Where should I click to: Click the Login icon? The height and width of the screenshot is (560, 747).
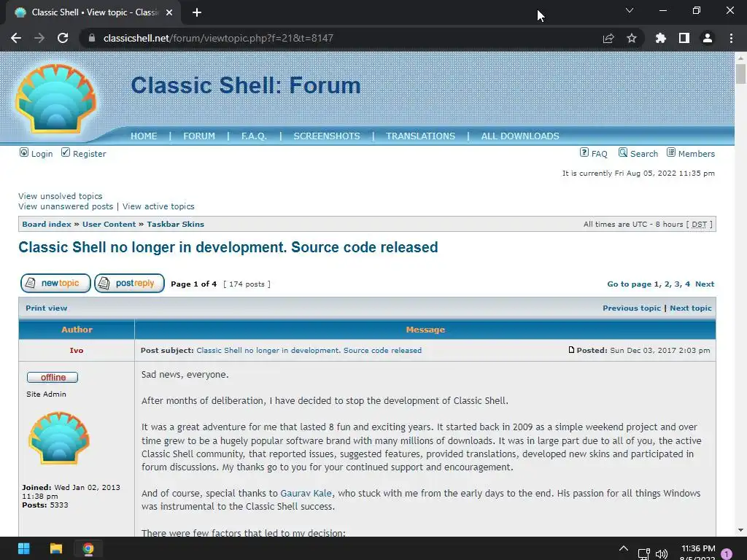[x=24, y=152]
